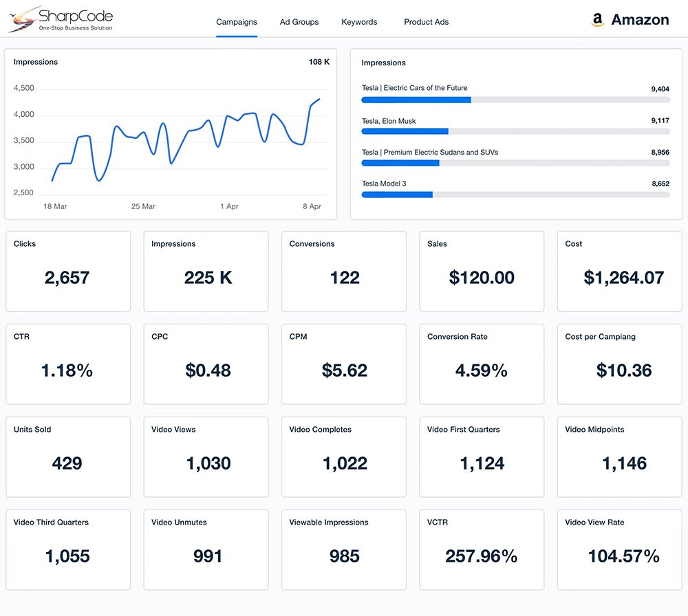
Task: Open the Ad Groups tab
Action: point(299,22)
